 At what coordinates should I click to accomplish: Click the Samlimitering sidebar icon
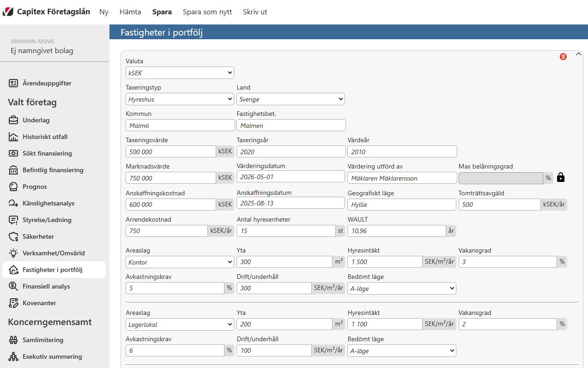pyautogui.click(x=13, y=340)
